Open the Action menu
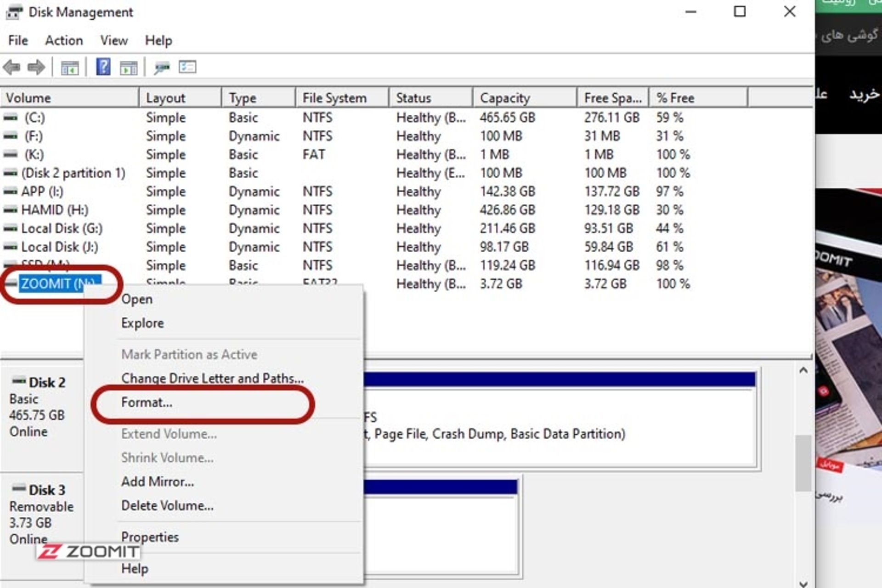882x588 pixels. (64, 40)
